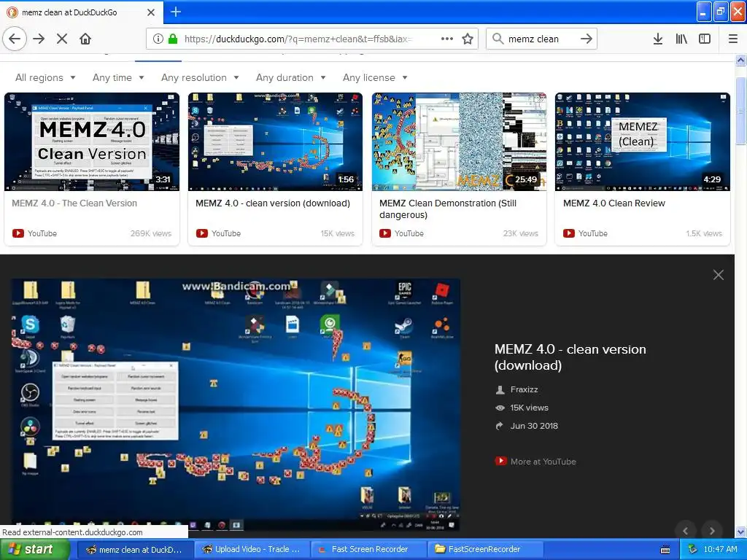
Task: Open the Windows start menu
Action: [35, 550]
